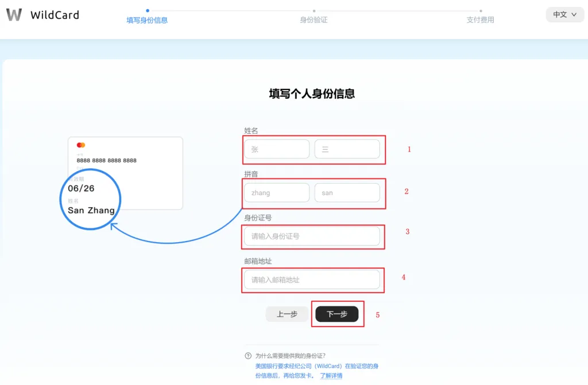Image resolution: width=588 pixels, height=385 pixels.
Task: Select the 填写身份信息 step label
Action: (x=147, y=20)
